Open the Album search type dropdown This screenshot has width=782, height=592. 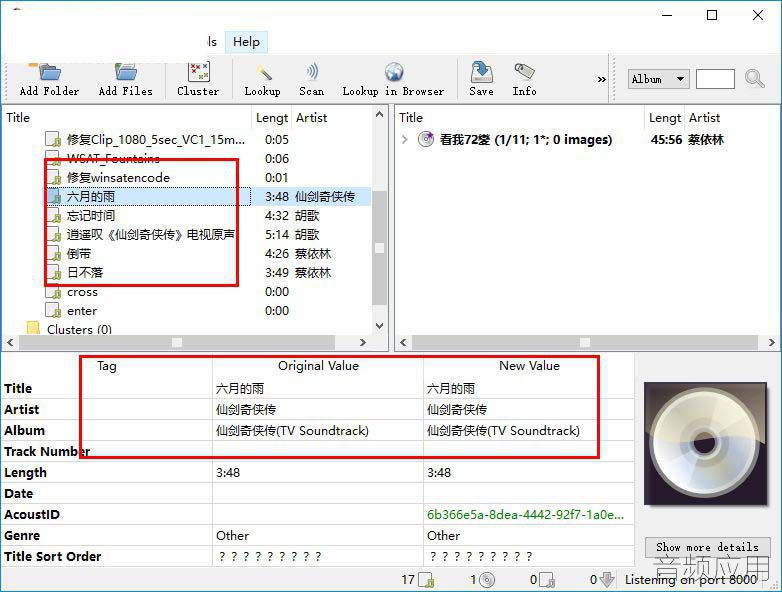point(658,79)
